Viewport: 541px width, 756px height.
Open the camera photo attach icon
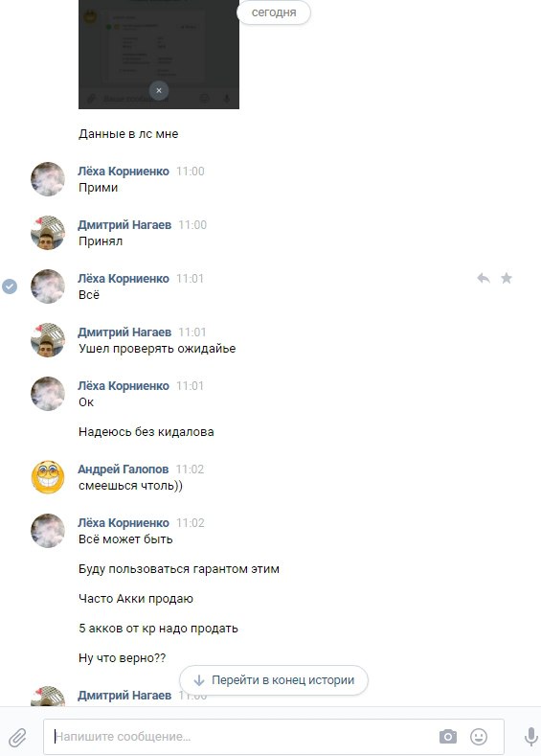447,737
